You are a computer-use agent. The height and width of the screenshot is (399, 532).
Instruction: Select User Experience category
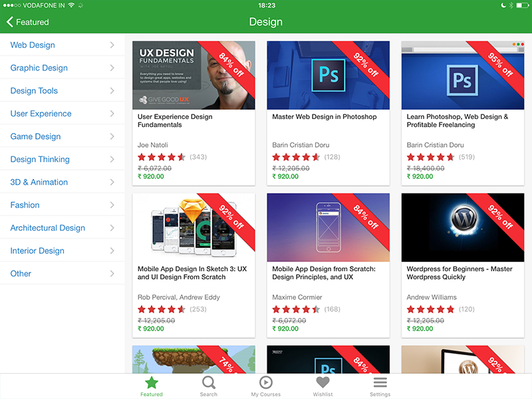click(x=63, y=114)
